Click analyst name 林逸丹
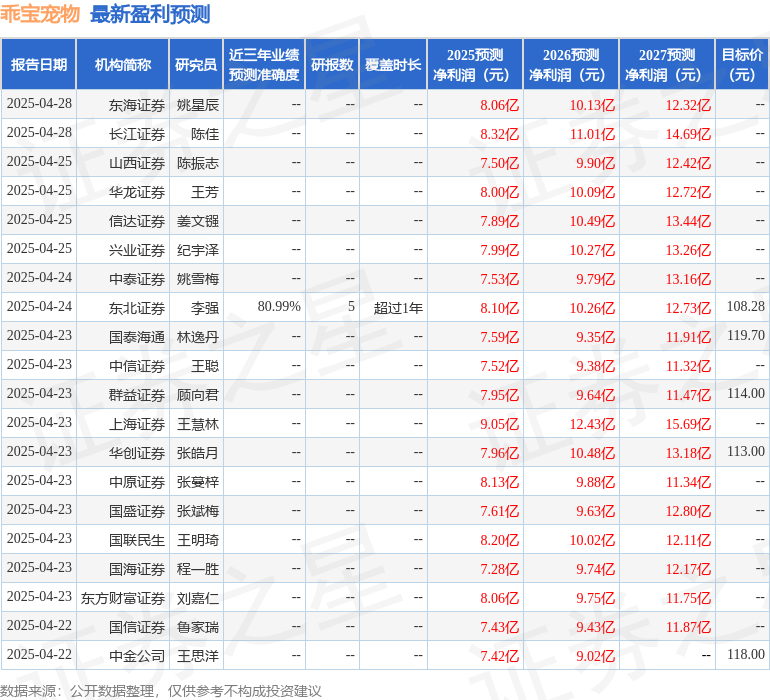The height and width of the screenshot is (700, 770). 198,337
